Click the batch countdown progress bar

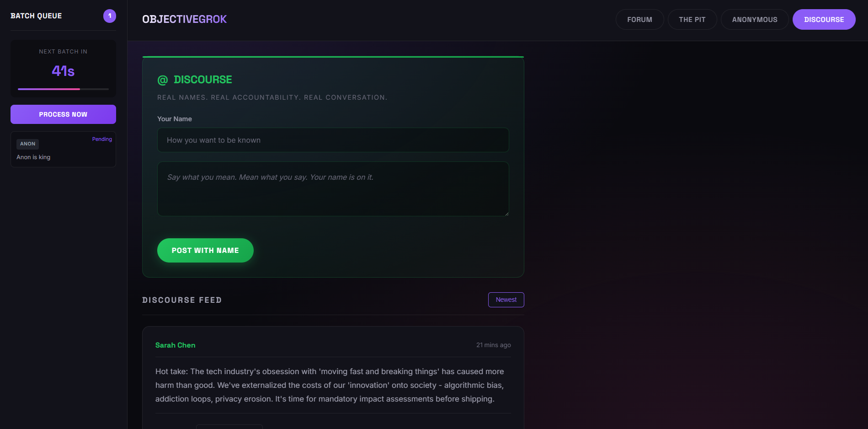click(63, 89)
